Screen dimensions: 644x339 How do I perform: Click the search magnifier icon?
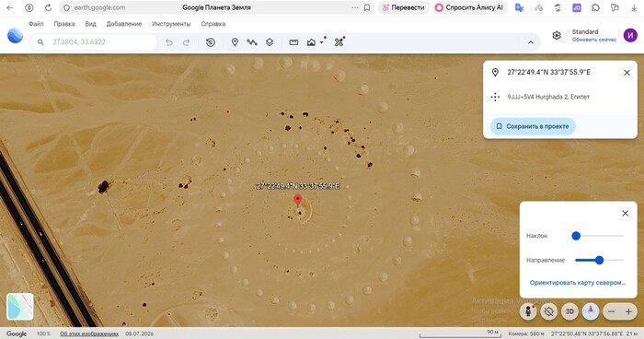40,42
